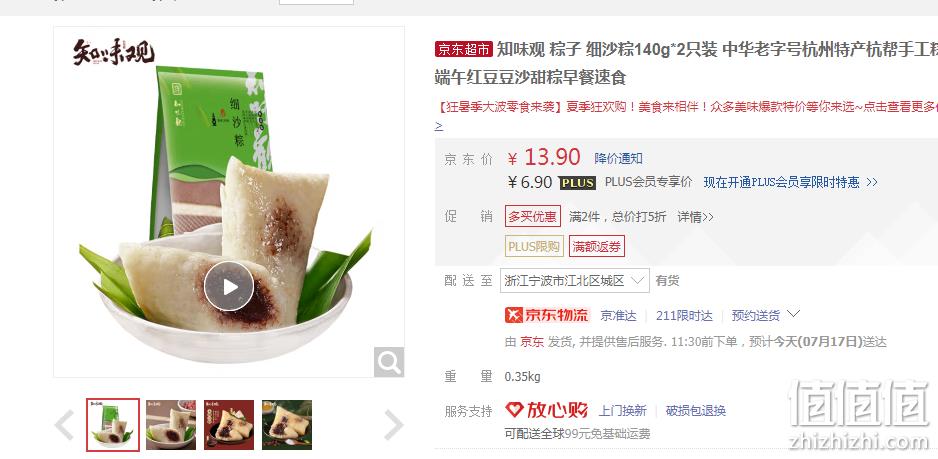Click the 京东物流 logo icon
The height and width of the screenshot is (459, 938).
(547, 315)
